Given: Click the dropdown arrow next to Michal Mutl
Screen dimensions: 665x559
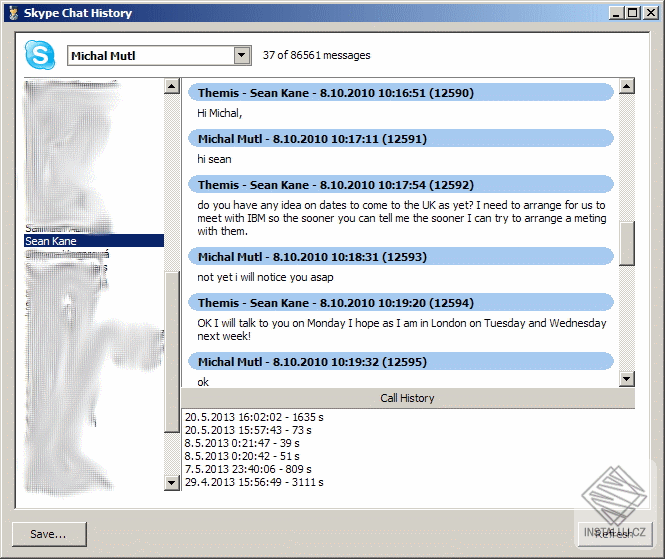Looking at the screenshot, I should point(242,56).
